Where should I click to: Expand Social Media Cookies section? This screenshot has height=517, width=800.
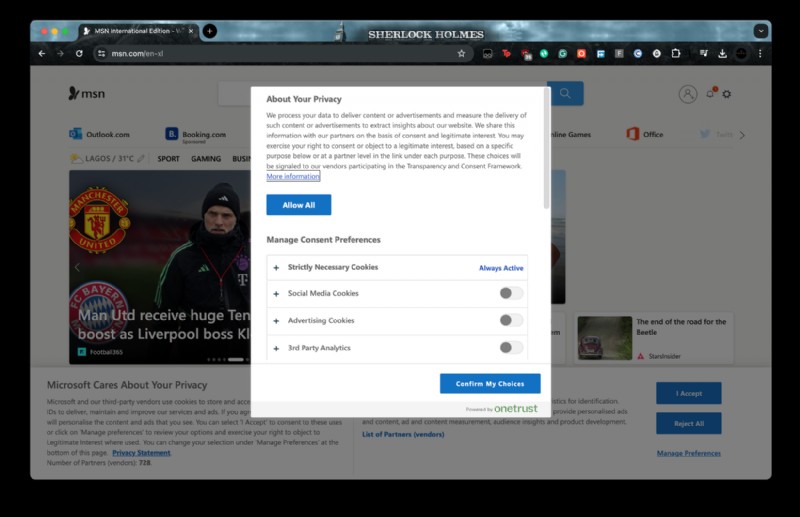tap(276, 294)
